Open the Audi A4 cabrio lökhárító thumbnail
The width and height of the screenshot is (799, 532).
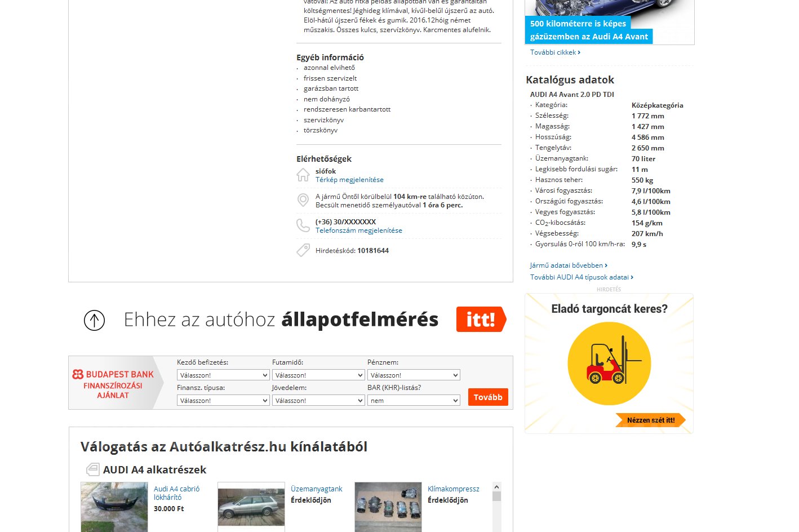114,507
